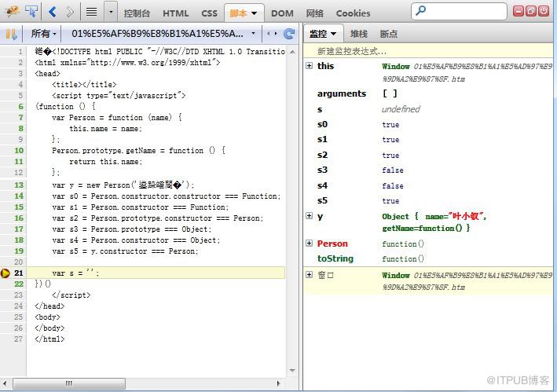Click horizontal scrollbar left arrow

click(5, 383)
